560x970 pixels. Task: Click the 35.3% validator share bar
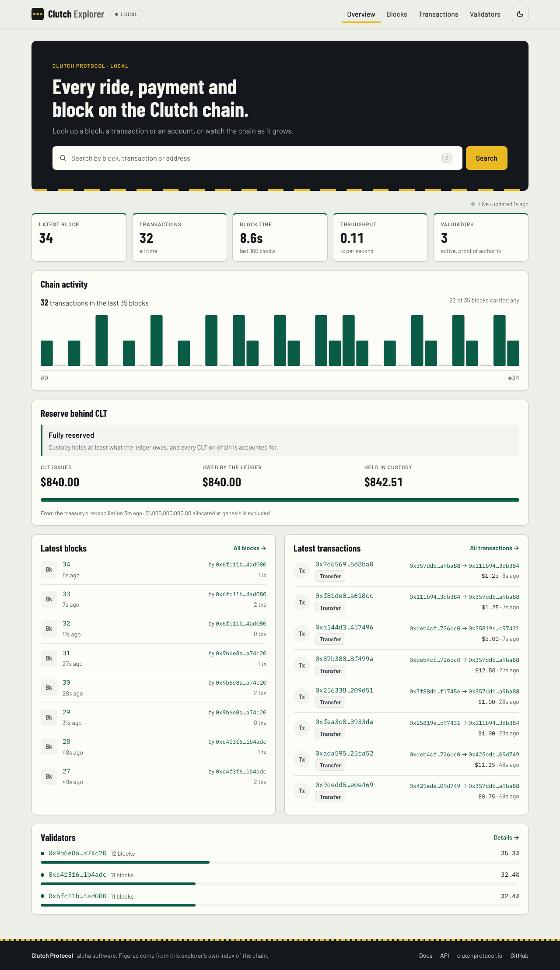pos(280,862)
